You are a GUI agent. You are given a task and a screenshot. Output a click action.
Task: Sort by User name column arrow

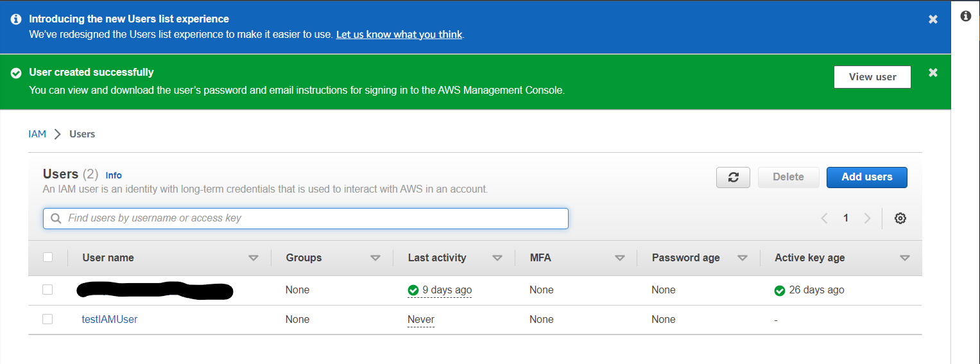254,258
